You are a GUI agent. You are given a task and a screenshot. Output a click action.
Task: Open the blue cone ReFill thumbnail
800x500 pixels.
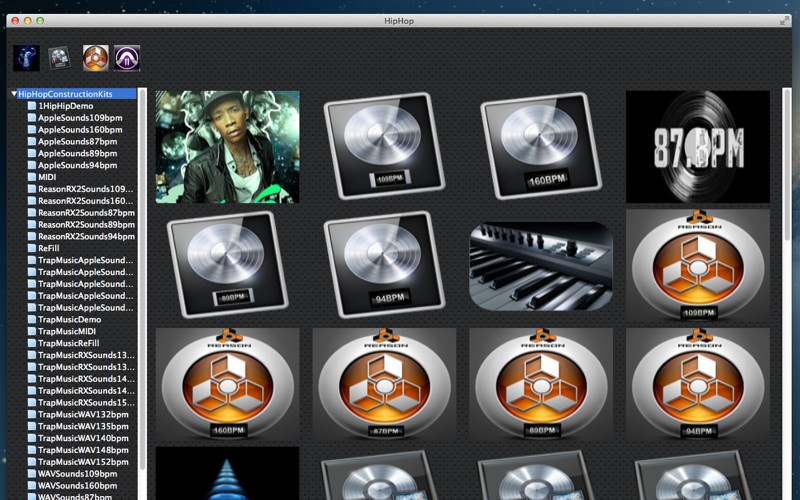click(228, 473)
